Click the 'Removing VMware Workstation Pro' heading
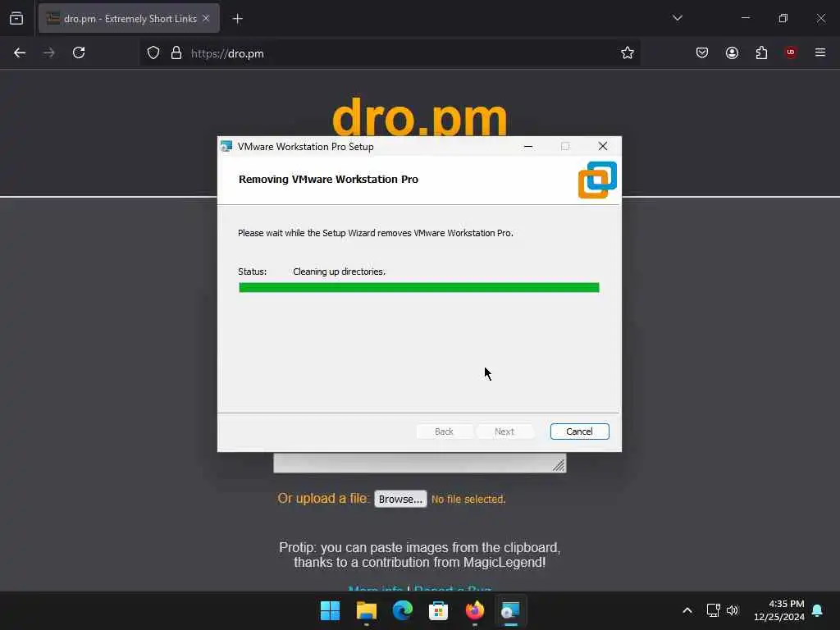The width and height of the screenshot is (840, 630). click(x=328, y=180)
